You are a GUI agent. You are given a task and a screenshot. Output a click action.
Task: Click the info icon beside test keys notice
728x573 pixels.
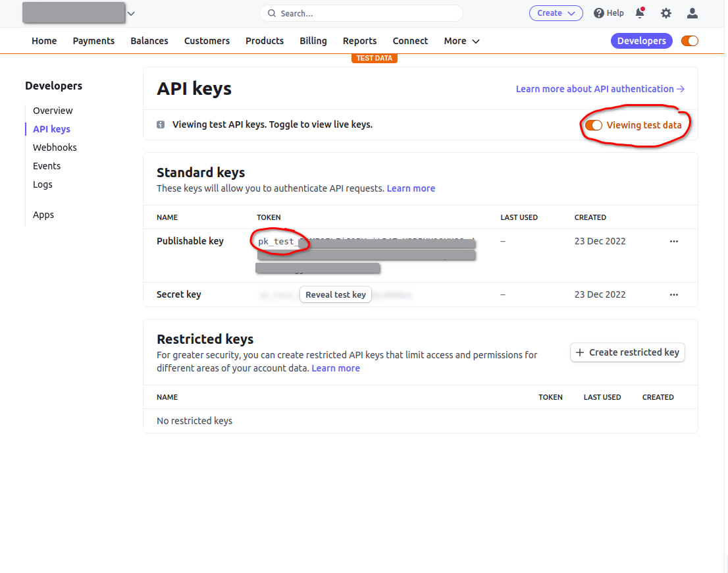click(x=161, y=124)
